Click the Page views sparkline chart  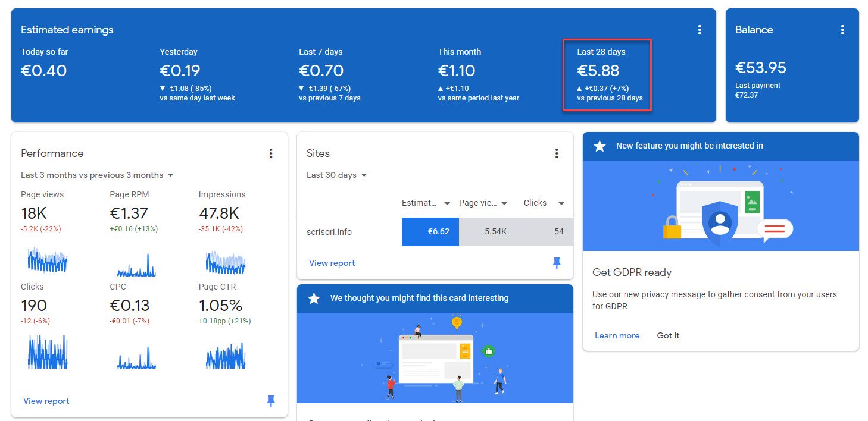[46, 260]
